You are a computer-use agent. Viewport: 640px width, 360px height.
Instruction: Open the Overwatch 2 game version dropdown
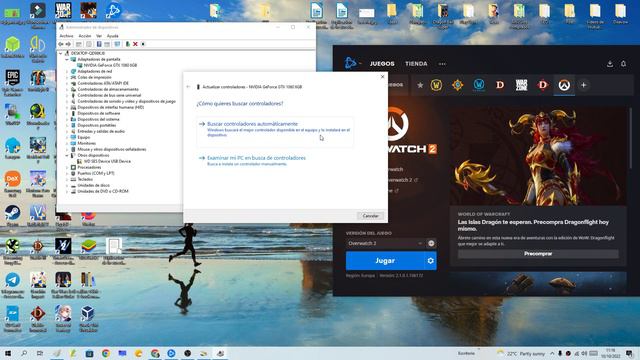(x=385, y=243)
